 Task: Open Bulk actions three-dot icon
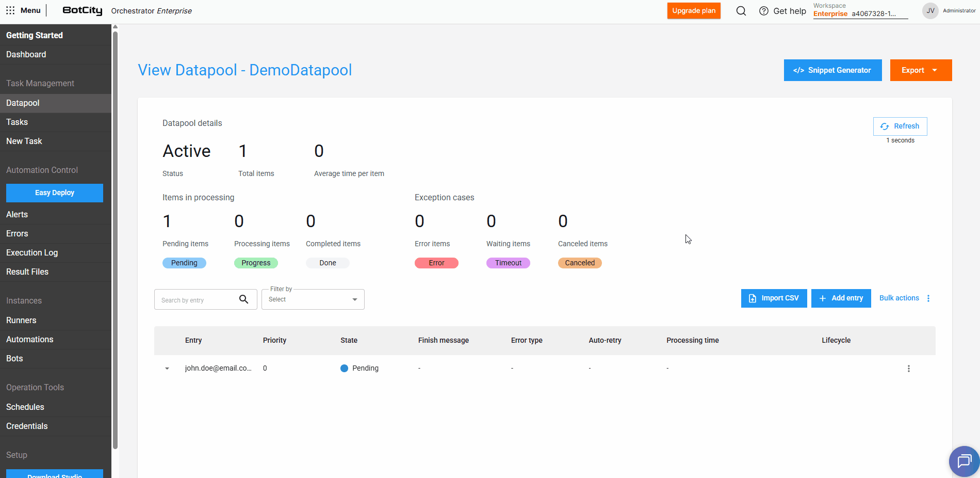coord(928,298)
